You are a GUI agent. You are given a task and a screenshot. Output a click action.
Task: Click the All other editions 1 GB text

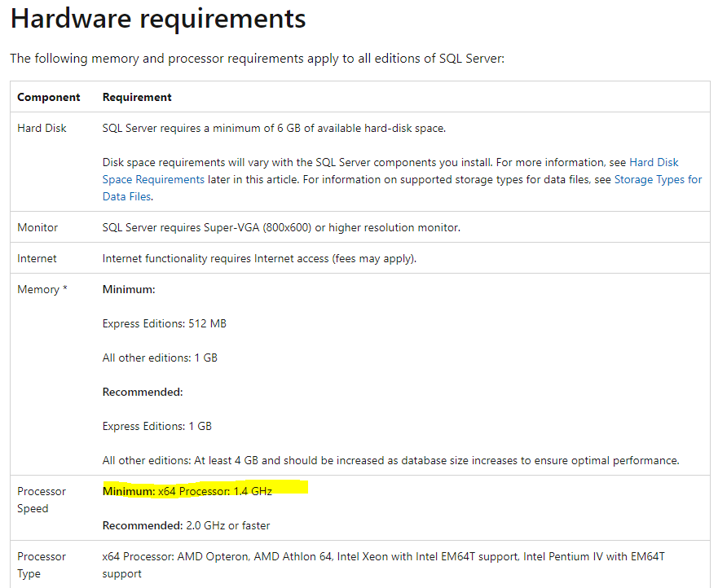tap(160, 358)
